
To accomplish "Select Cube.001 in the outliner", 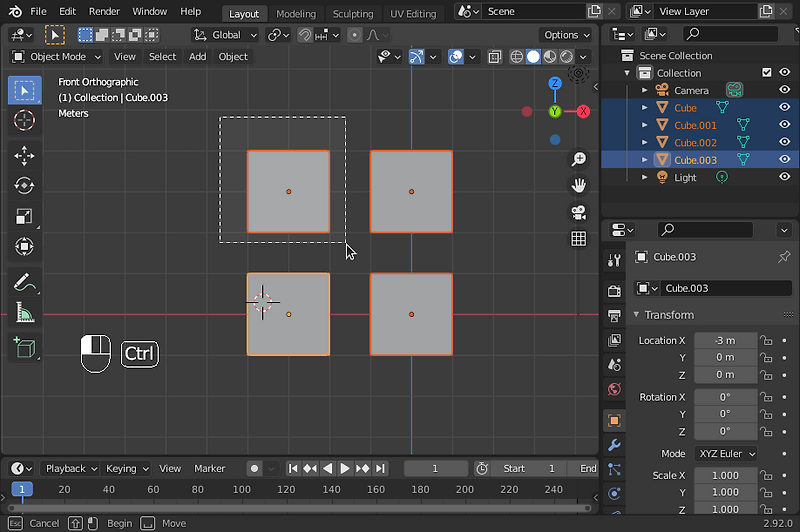I will pos(695,125).
